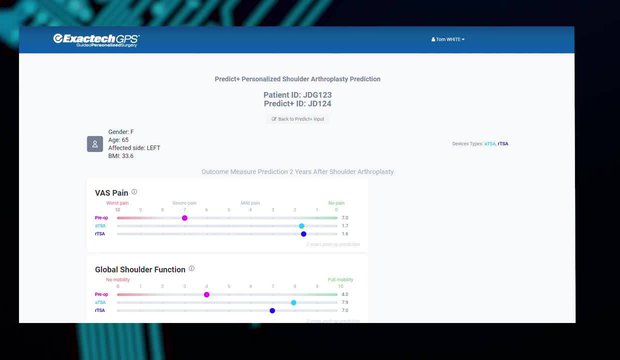
Task: Open the Global Shoulder Function info icon
Action: tap(191, 268)
